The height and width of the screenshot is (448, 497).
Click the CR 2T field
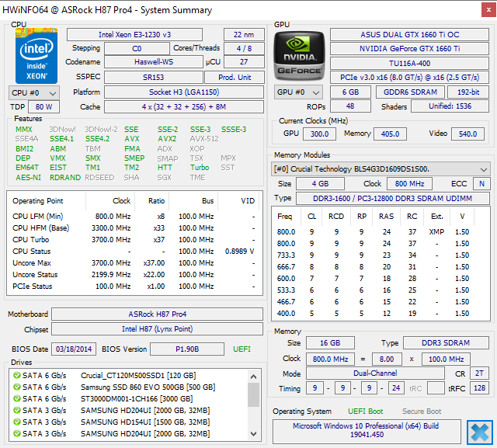(479, 373)
